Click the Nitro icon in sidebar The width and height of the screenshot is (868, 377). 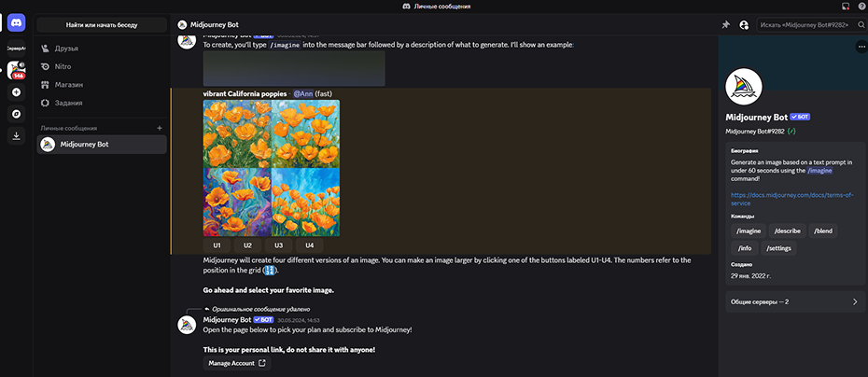[x=45, y=66]
